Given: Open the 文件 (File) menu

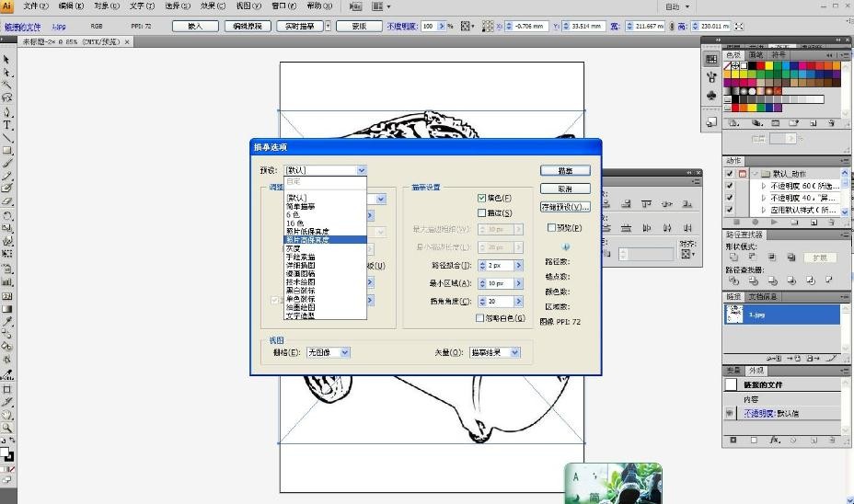Looking at the screenshot, I should 35,6.
